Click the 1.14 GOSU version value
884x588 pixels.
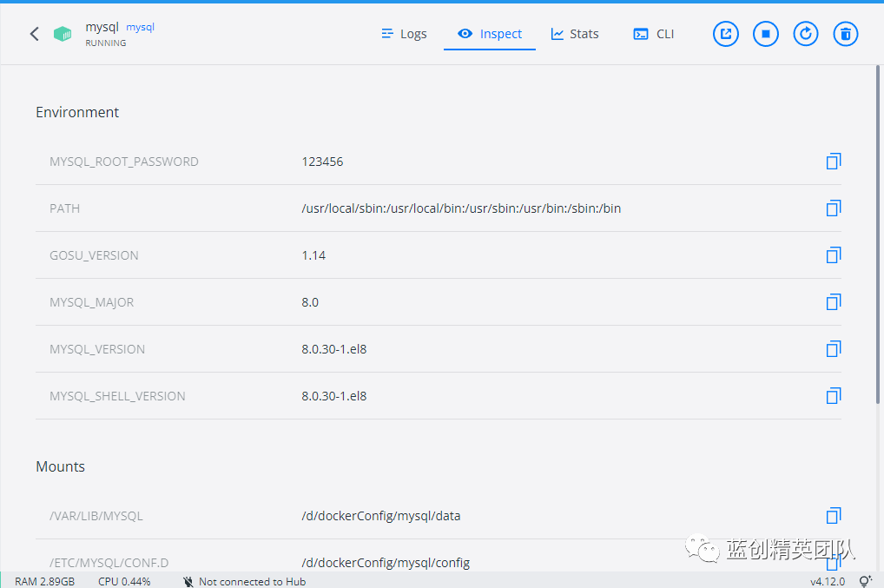pos(313,255)
